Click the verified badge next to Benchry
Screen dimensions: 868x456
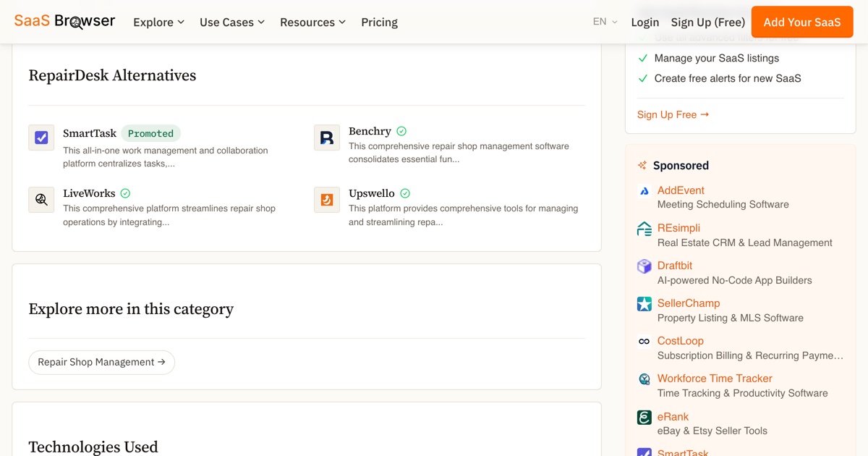pos(401,131)
